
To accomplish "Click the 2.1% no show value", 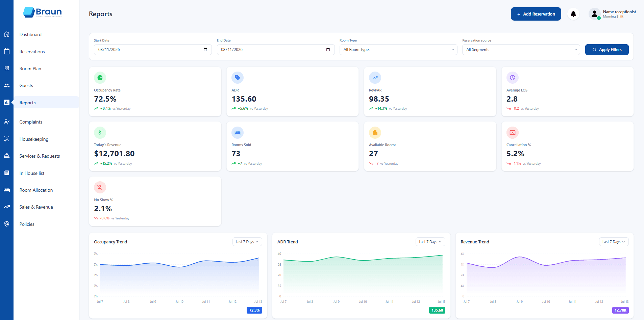I will click(x=103, y=209).
